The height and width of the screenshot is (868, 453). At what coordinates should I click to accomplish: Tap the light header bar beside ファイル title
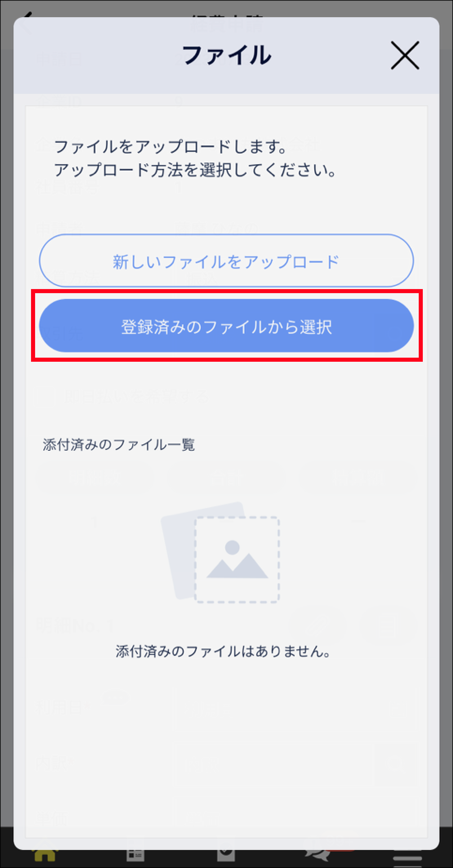102,55
